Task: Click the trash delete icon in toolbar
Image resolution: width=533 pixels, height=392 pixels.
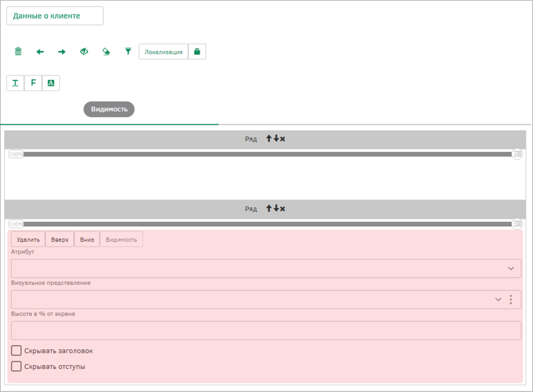Action: pos(18,51)
